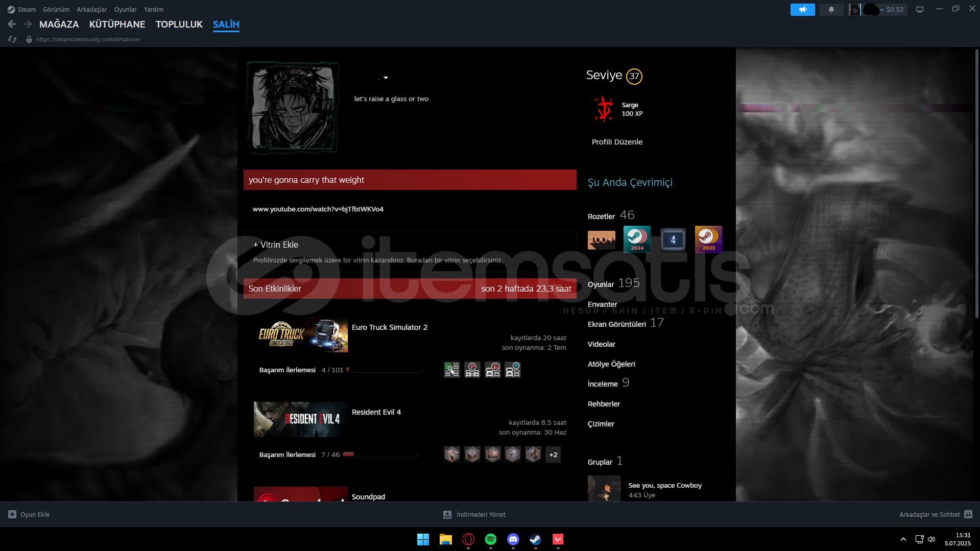Click second Resident Evil 4 achievement icon

coord(472,454)
